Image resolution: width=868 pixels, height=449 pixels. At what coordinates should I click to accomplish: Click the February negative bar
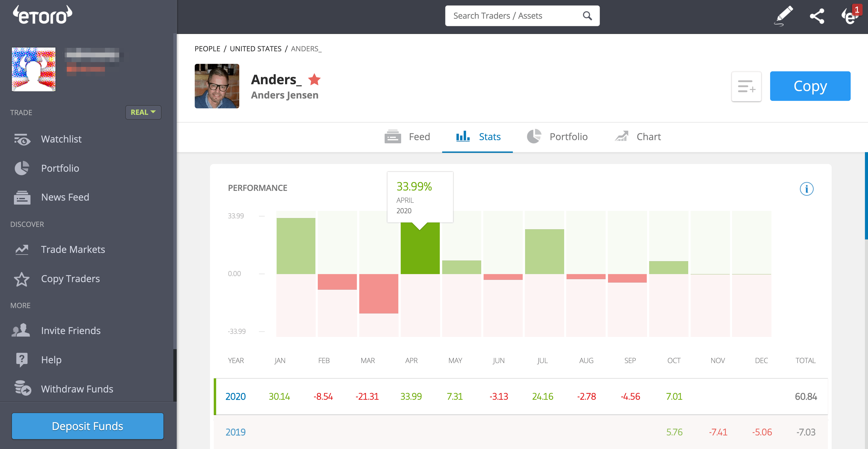(x=337, y=282)
